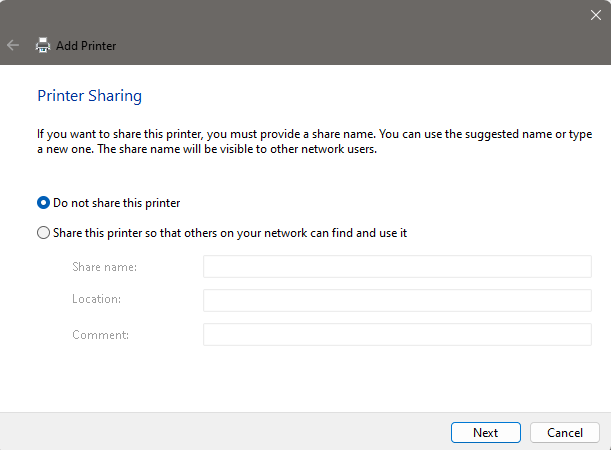The height and width of the screenshot is (450, 611).
Task: Click the share name instructions paragraph
Action: click(314, 141)
